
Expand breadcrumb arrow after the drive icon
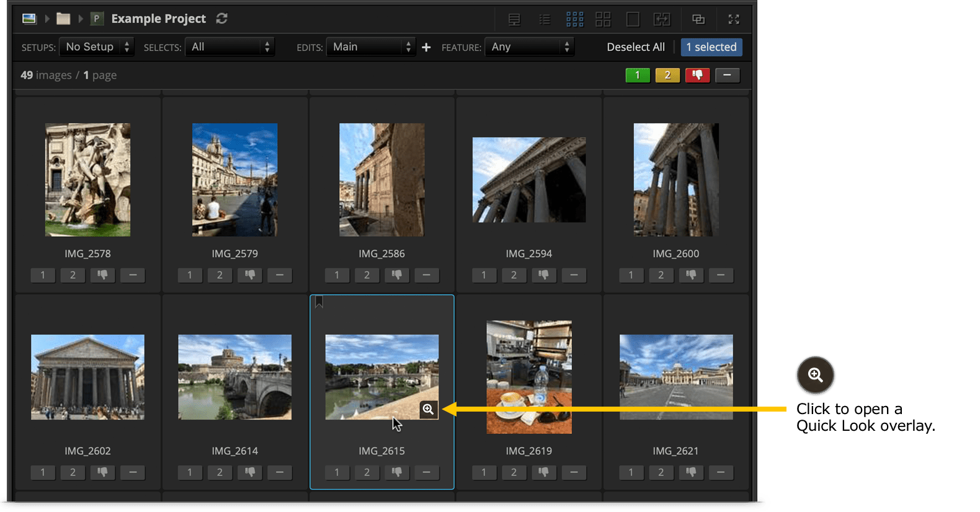pyautogui.click(x=47, y=19)
